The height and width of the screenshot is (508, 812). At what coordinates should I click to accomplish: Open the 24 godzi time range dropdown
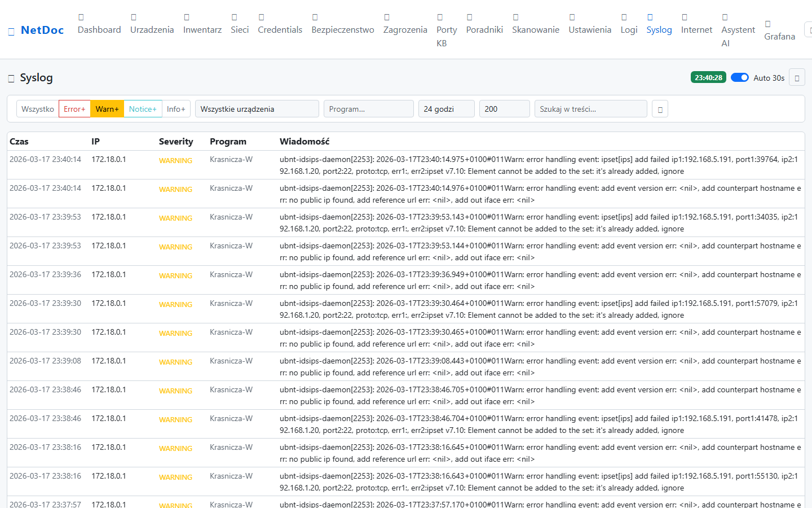pyautogui.click(x=446, y=109)
